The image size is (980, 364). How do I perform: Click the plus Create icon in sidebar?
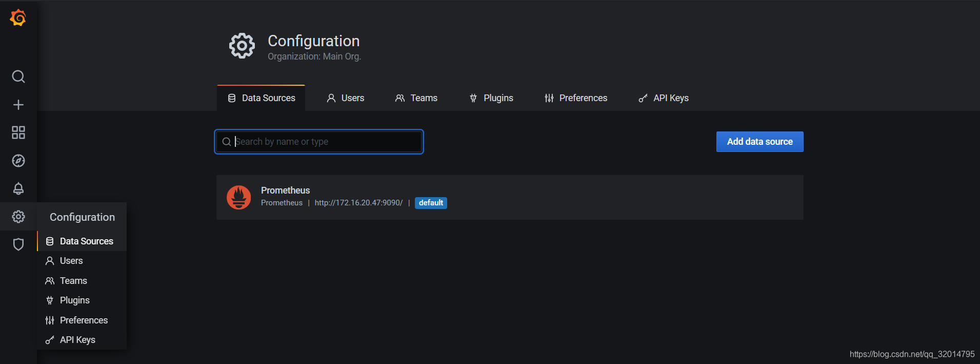click(x=18, y=105)
